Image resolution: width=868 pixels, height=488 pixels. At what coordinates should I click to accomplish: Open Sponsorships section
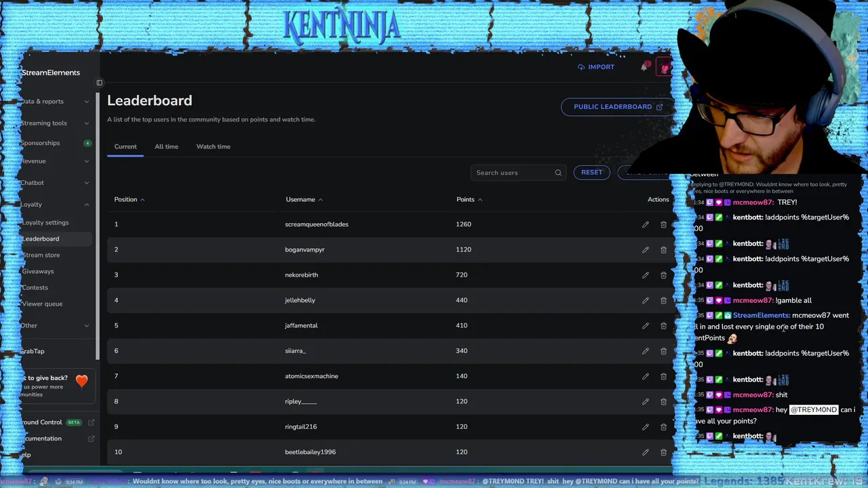point(40,143)
